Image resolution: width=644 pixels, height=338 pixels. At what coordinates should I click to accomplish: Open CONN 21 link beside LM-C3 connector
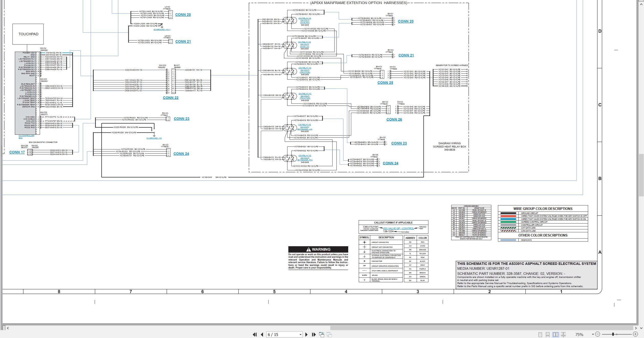point(183,41)
